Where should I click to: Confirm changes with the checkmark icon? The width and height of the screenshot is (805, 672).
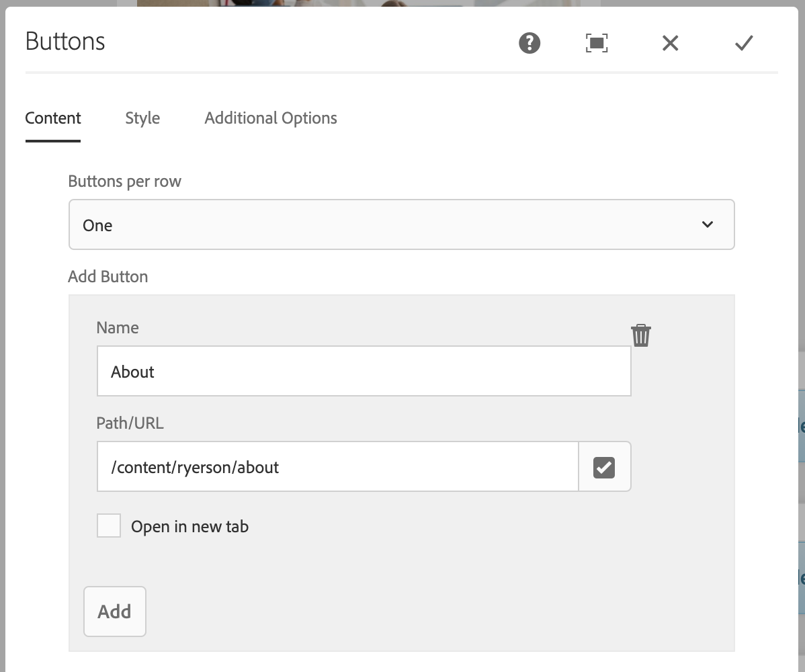click(x=744, y=44)
